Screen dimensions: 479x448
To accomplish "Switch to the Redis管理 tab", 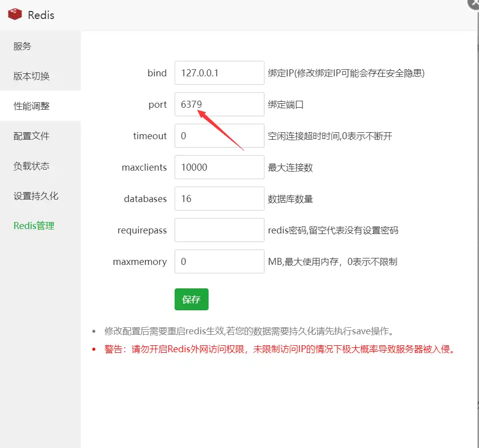I will coord(33,225).
